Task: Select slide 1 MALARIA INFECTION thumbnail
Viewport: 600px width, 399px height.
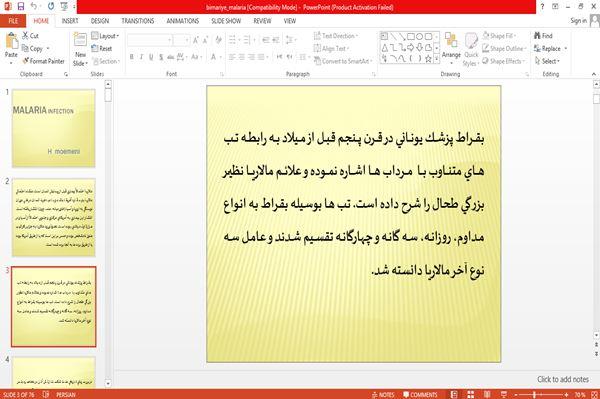Action: [x=54, y=128]
